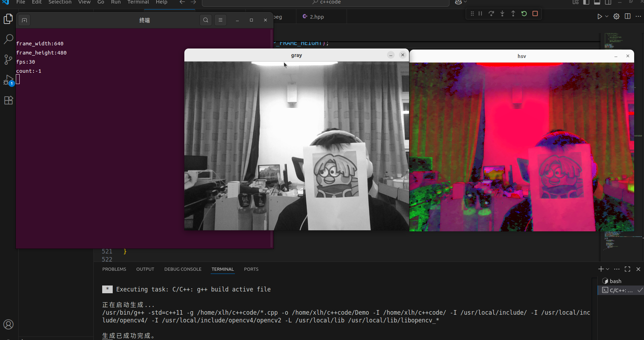Viewport: 644px width, 340px height.
Task: Switch to the PORTS panel tab
Action: [x=251, y=269]
